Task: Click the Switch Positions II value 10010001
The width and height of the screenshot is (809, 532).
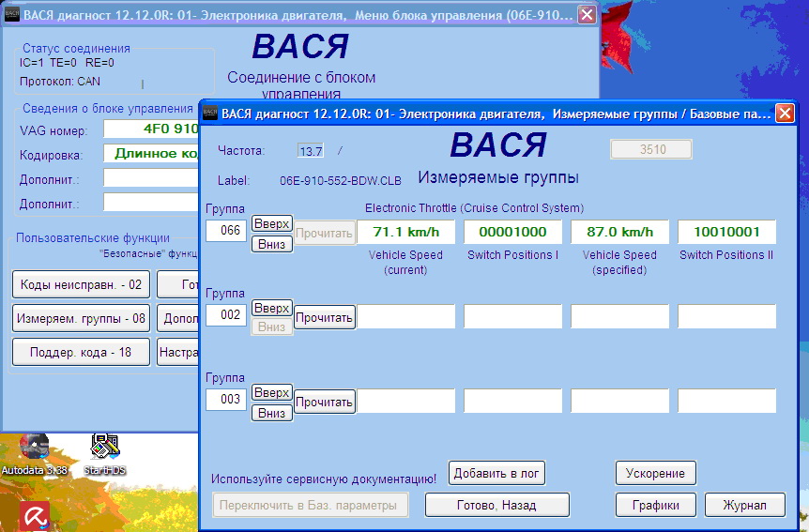Action: [x=727, y=232]
